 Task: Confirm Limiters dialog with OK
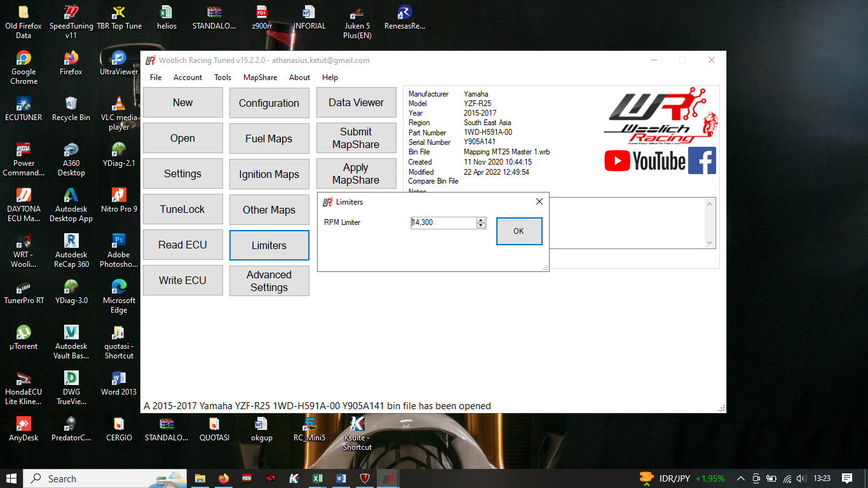click(x=519, y=231)
